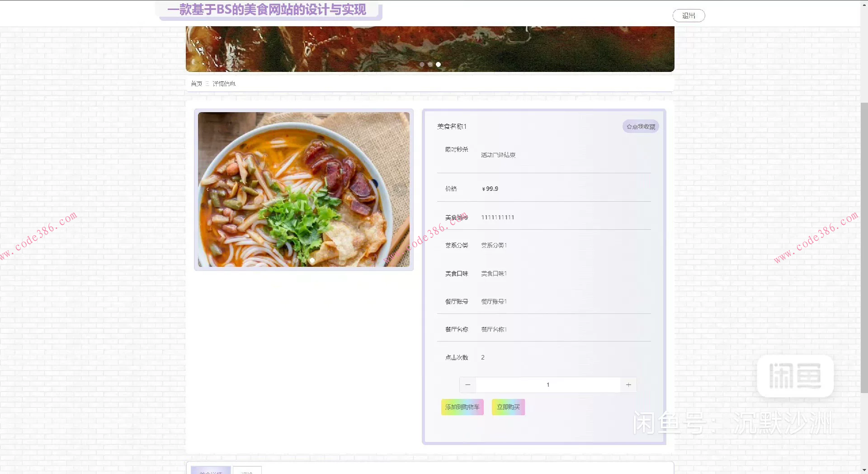The image size is (868, 474).
Task: Click the 添加到购物车 add-to-cart button
Action: click(462, 407)
